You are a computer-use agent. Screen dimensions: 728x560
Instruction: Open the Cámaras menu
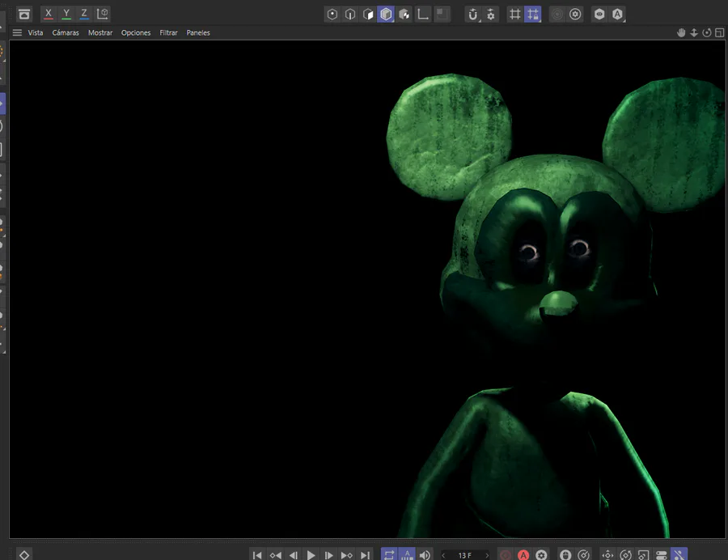click(x=66, y=33)
